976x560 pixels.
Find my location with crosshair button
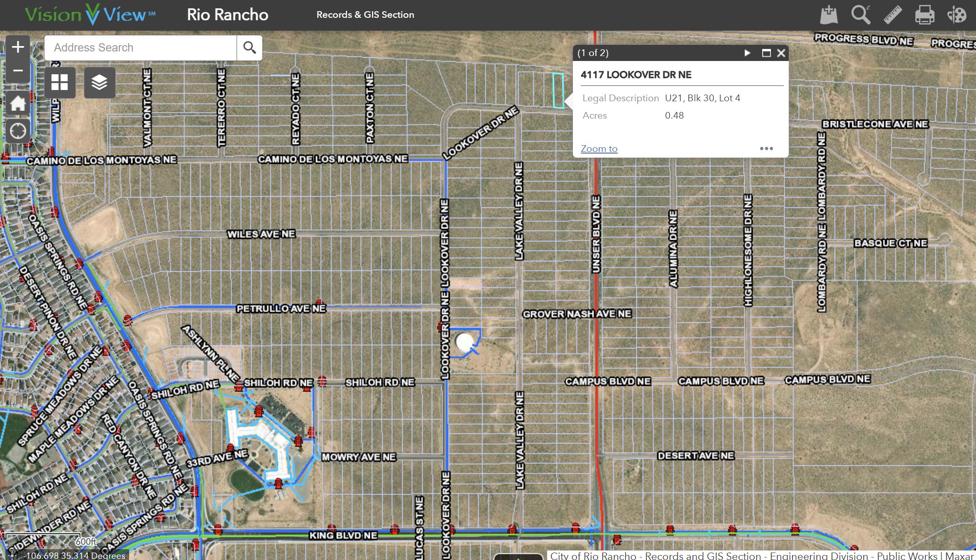(x=18, y=131)
